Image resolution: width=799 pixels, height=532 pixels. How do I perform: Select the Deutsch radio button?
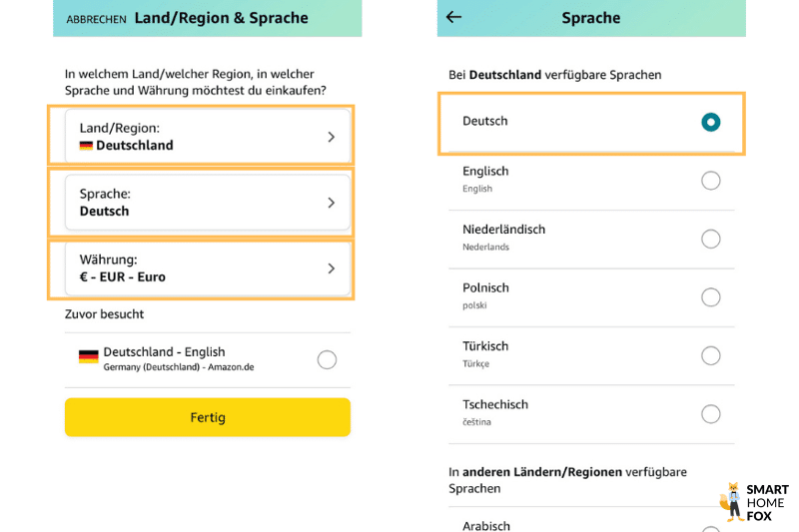click(710, 122)
